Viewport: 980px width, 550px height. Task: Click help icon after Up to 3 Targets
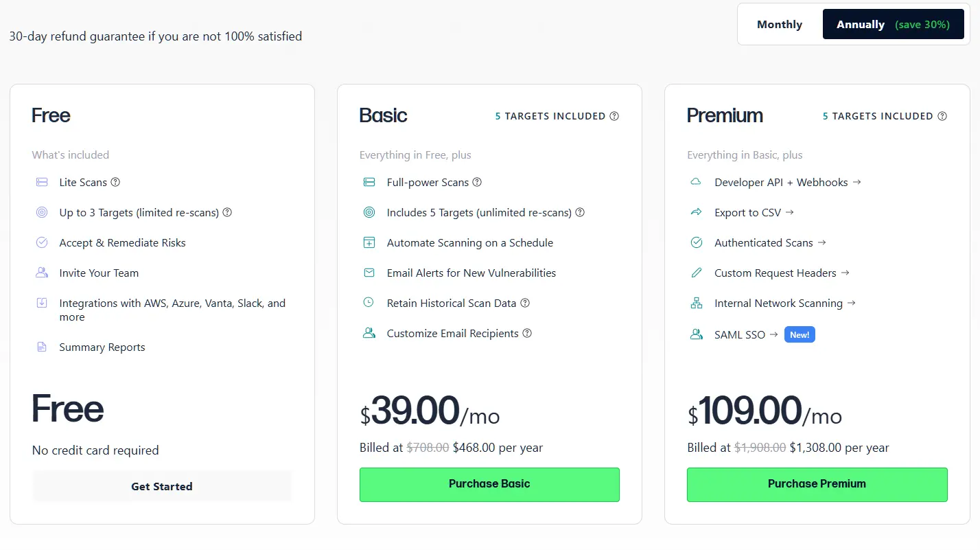pyautogui.click(x=227, y=213)
